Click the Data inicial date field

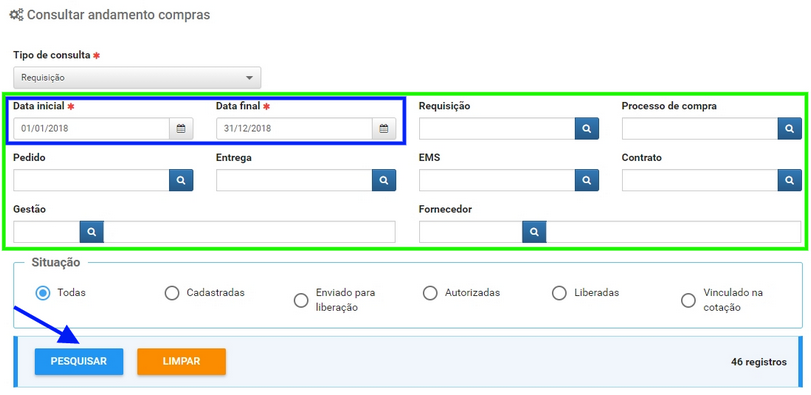coord(92,129)
